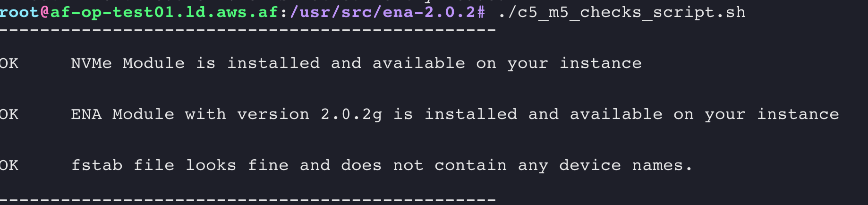Click the OK status beside NVMe Module
868x205 pixels.
9,63
